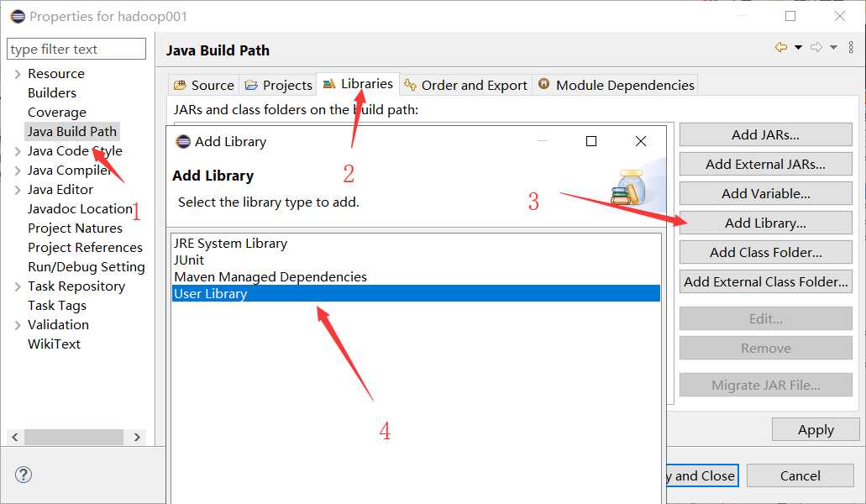Click the Eclipse icon in the Add Library title bar
This screenshot has width=866, height=504.
(183, 142)
